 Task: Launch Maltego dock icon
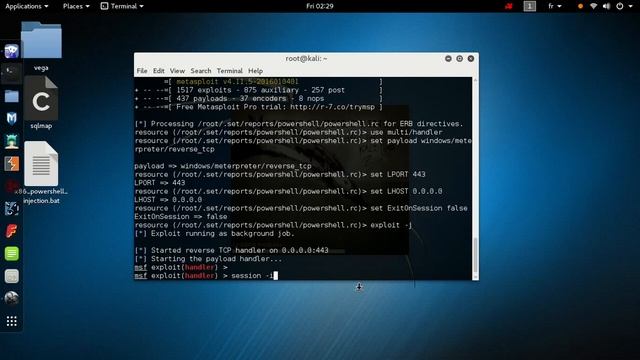pos(11,186)
